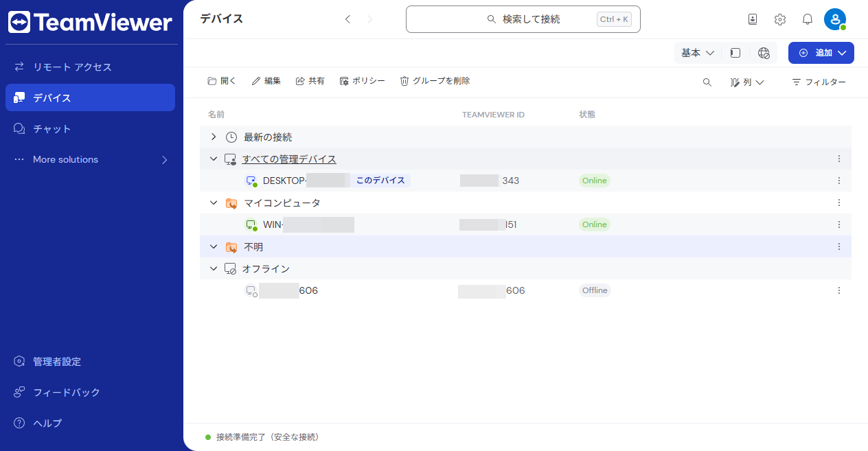Sort by TEAMVIEWER ID column header
Screen dimensions: 868x451
point(493,115)
